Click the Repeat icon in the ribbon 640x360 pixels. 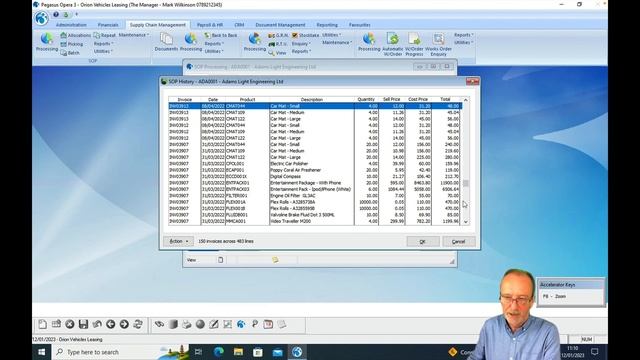(x=104, y=36)
